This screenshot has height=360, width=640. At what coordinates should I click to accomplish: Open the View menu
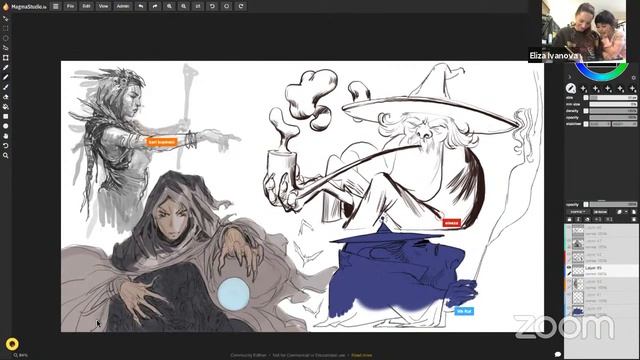pyautogui.click(x=104, y=7)
